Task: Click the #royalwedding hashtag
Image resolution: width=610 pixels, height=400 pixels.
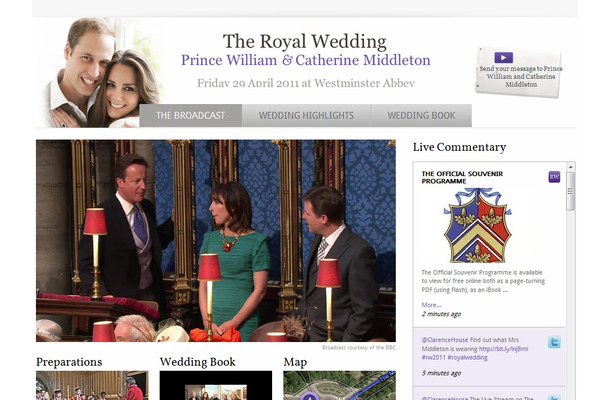Action: click(467, 357)
